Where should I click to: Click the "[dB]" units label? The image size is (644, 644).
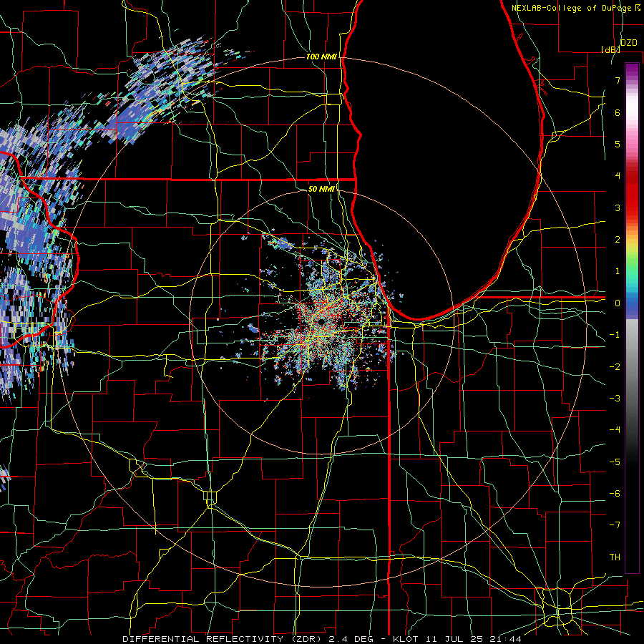610,49
